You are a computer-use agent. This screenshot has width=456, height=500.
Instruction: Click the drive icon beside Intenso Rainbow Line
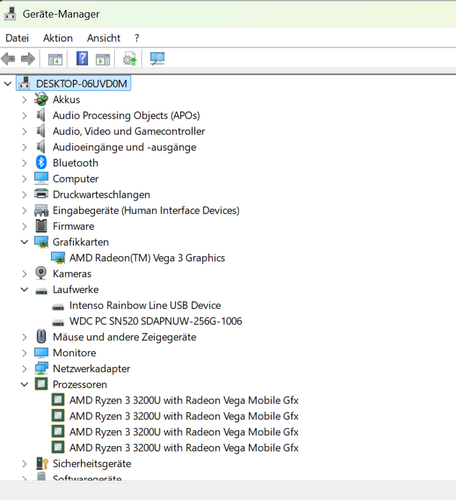[58, 307]
